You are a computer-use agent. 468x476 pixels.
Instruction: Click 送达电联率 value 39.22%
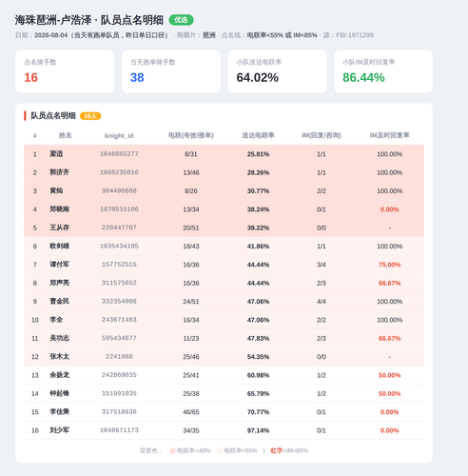point(258,228)
